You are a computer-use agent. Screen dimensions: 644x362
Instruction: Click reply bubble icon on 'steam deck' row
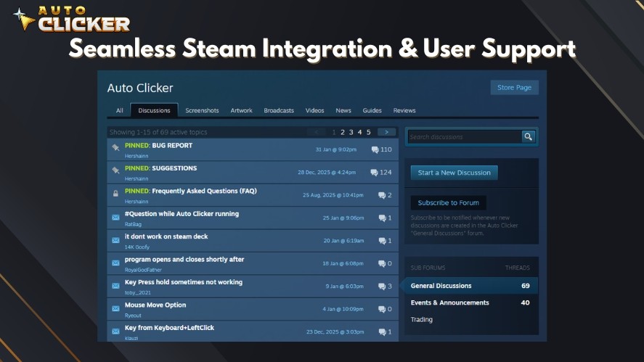click(382, 241)
